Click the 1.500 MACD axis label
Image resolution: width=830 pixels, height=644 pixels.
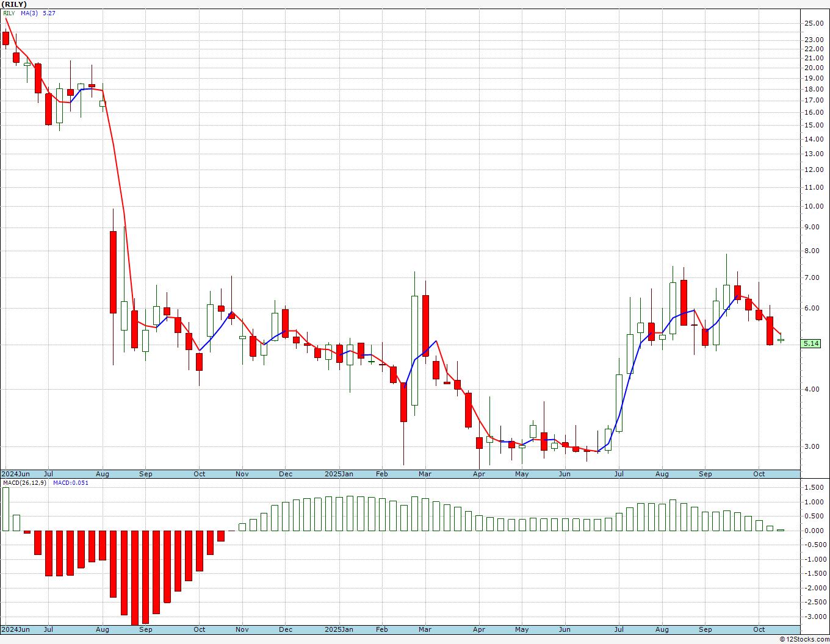tap(814, 488)
